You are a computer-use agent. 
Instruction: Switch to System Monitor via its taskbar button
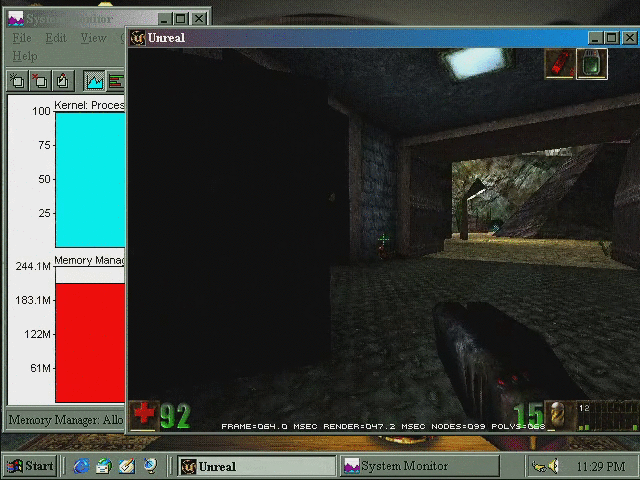(x=420, y=466)
